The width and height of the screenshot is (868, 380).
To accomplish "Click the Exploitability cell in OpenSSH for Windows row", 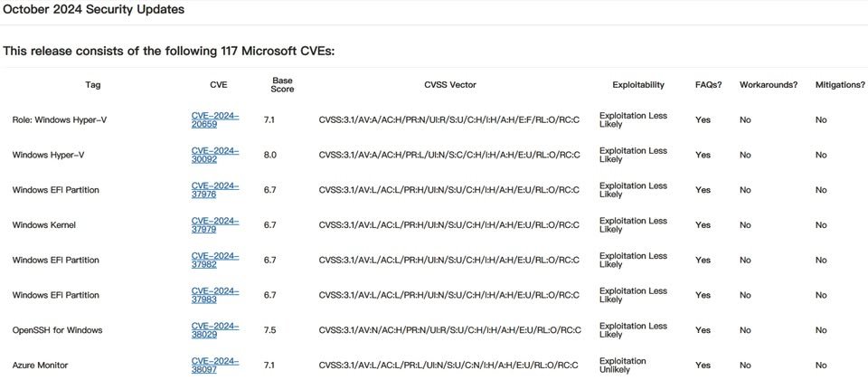I will click(633, 330).
